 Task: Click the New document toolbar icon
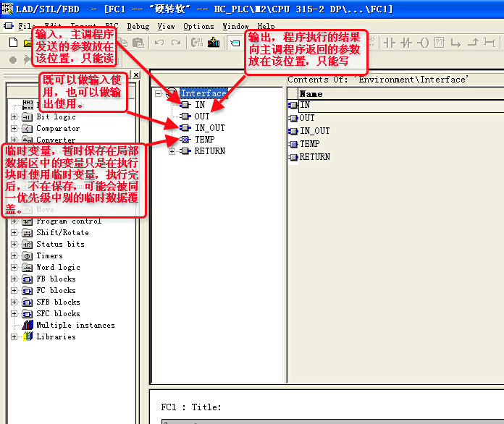click(13, 43)
